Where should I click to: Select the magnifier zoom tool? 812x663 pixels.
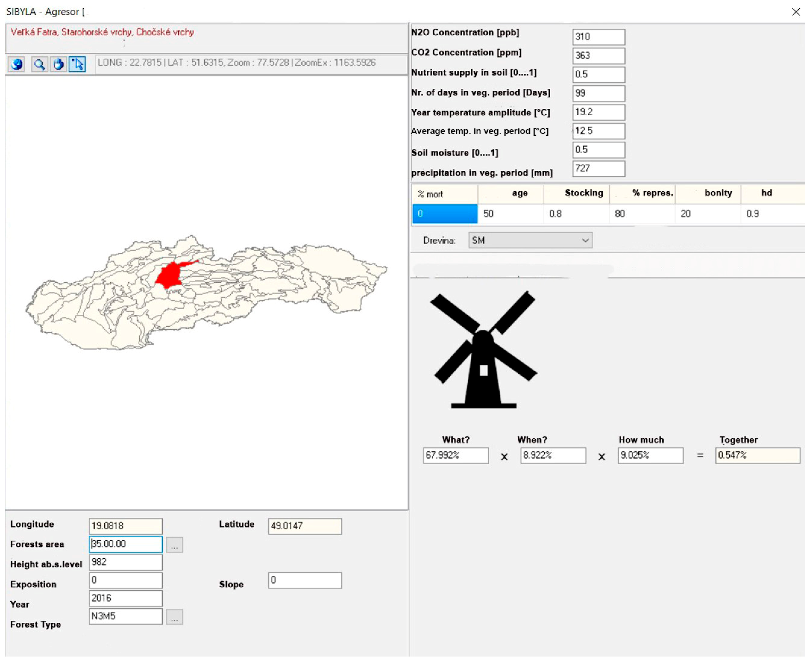coord(39,64)
